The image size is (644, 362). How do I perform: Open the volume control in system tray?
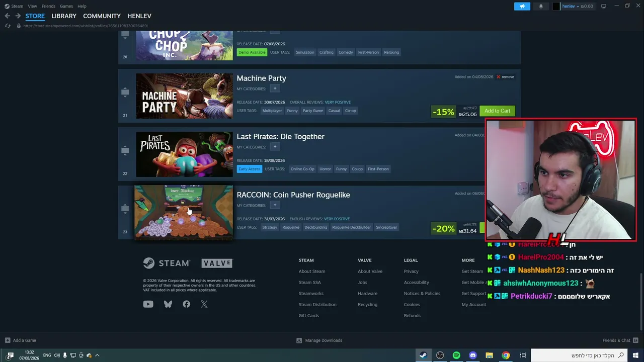[57, 355]
